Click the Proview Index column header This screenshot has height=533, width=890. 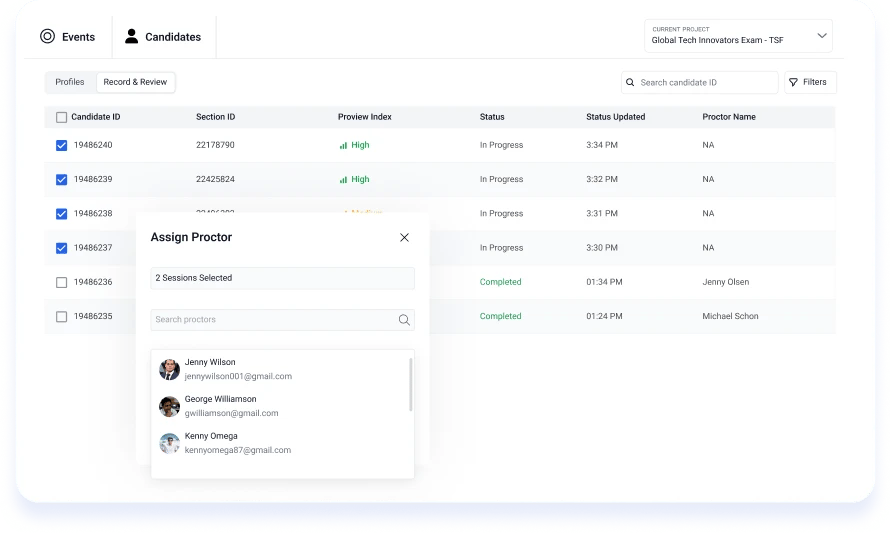tap(364, 117)
